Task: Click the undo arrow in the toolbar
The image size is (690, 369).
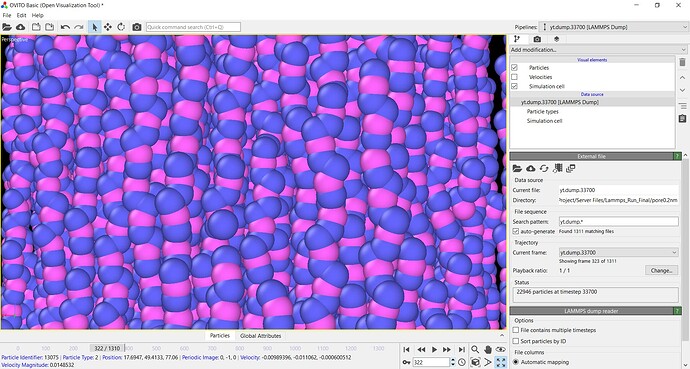Action: click(65, 27)
